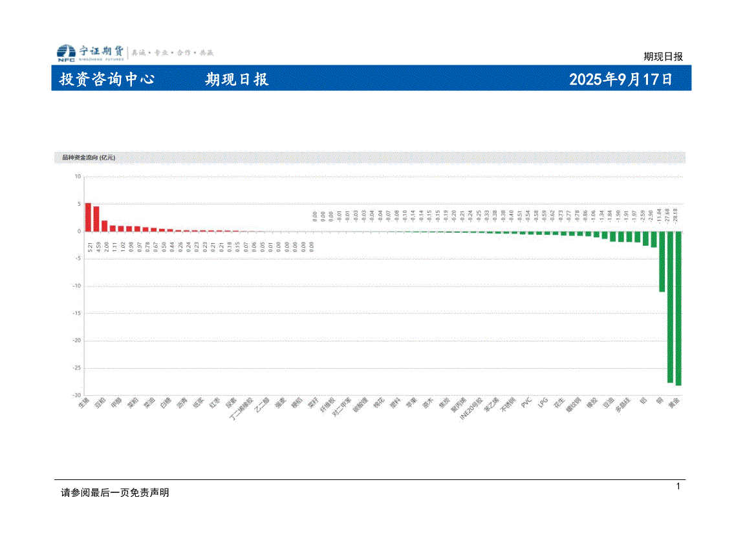Click the green bar valued -11.04
This screenshot has width=756, height=535.
pos(662,261)
